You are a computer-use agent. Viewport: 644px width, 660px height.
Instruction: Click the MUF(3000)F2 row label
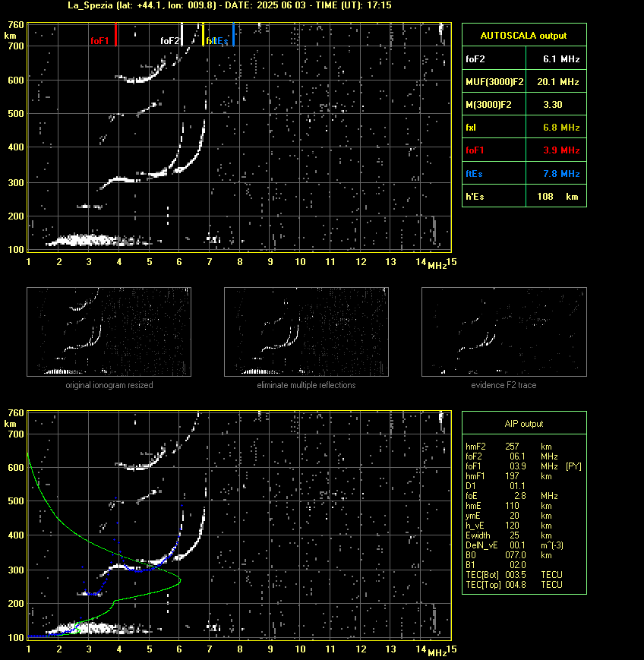[x=494, y=82]
